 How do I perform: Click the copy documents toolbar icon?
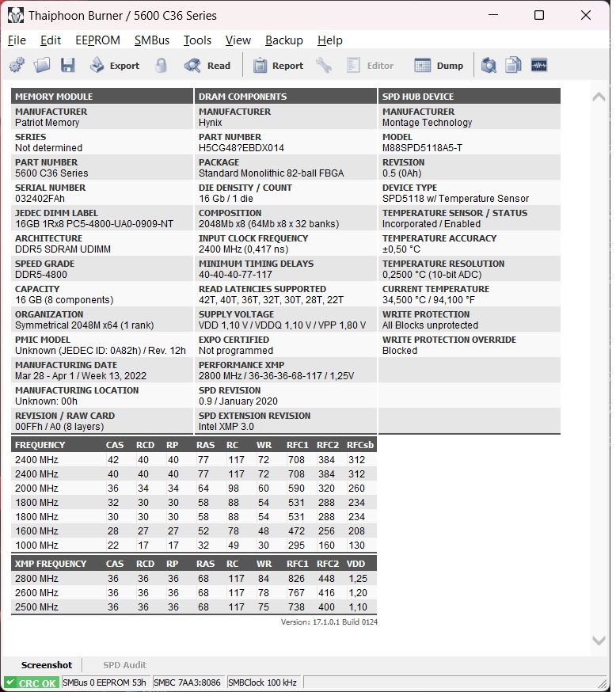pyautogui.click(x=513, y=65)
